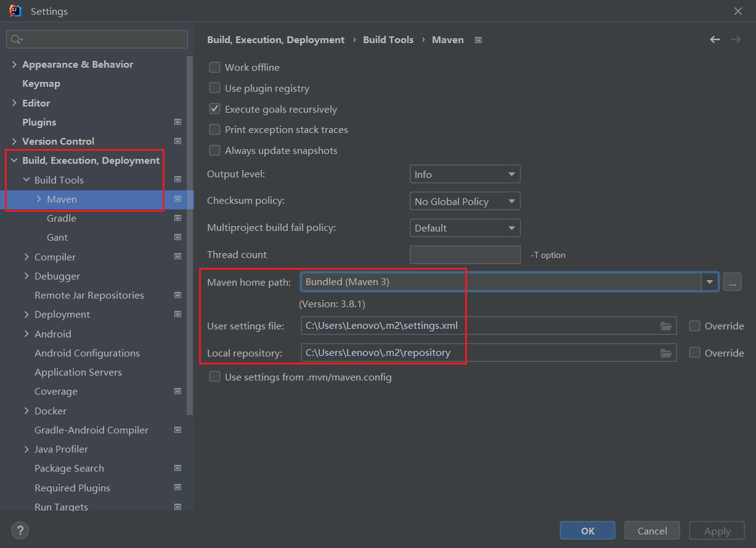
Task: Open the Keymap settings page
Action: pyautogui.click(x=41, y=83)
